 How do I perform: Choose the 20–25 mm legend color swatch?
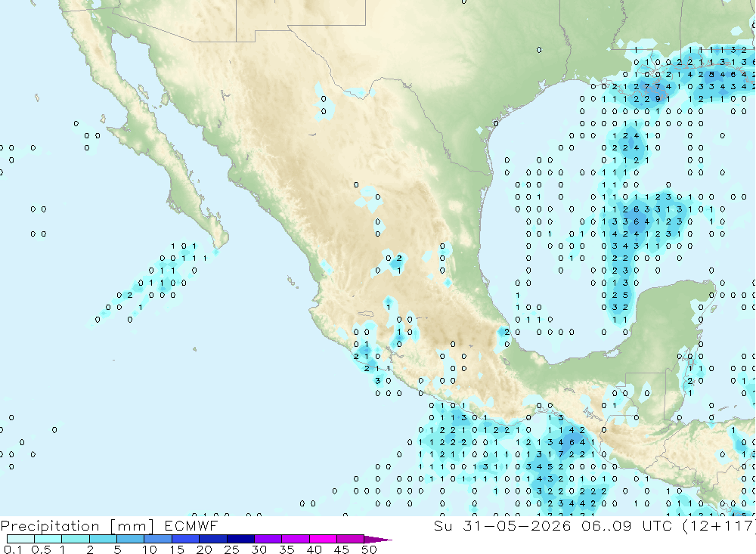212,539
